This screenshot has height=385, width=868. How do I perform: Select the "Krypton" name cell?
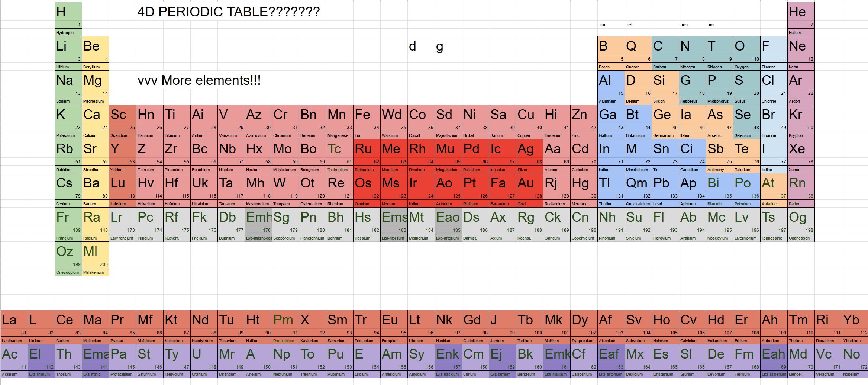(801, 135)
